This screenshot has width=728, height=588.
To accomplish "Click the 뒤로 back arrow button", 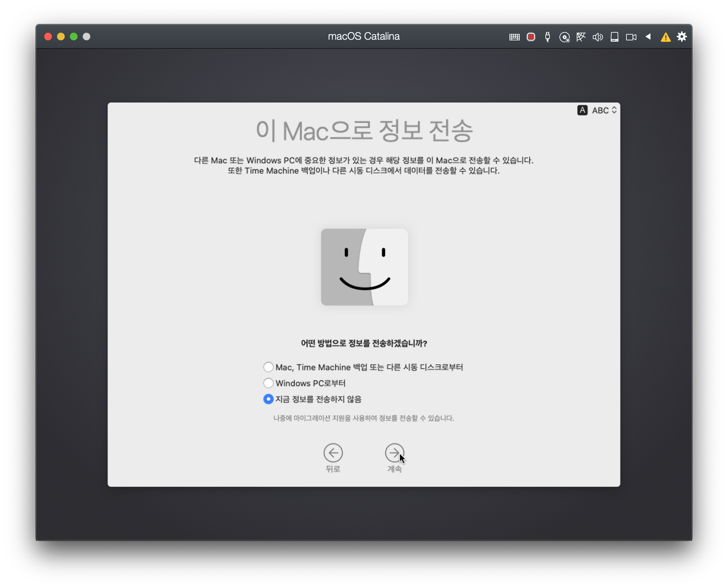I will (333, 453).
